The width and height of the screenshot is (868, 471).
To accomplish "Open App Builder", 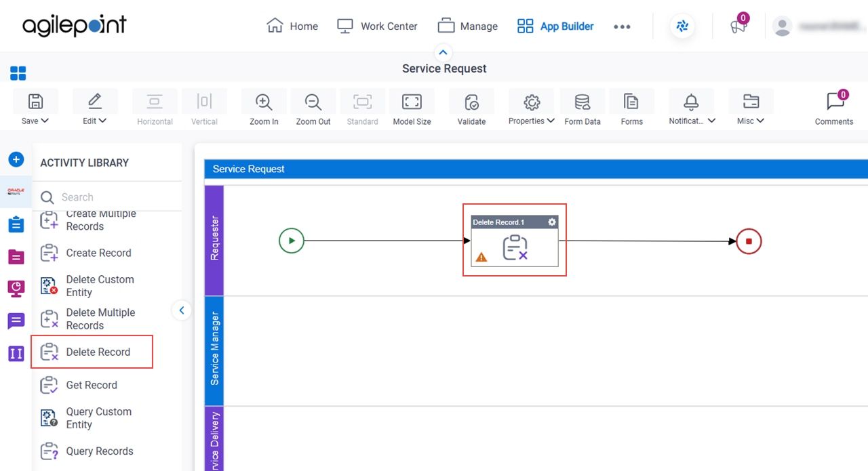I will pos(555,26).
